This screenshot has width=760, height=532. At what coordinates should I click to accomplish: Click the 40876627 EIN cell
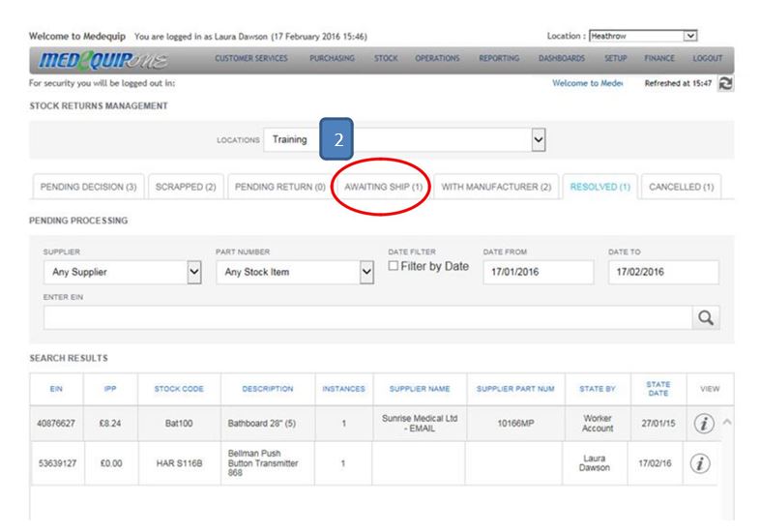click(56, 424)
